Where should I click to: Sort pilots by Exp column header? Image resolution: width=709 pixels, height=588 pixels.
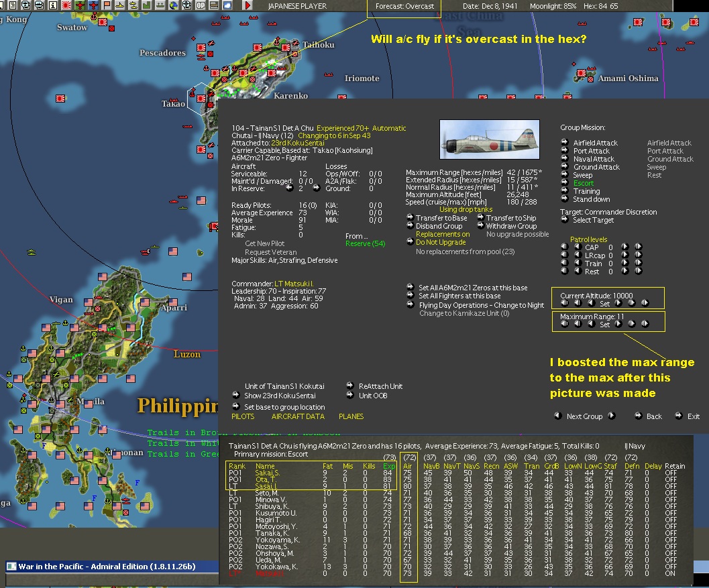point(388,466)
